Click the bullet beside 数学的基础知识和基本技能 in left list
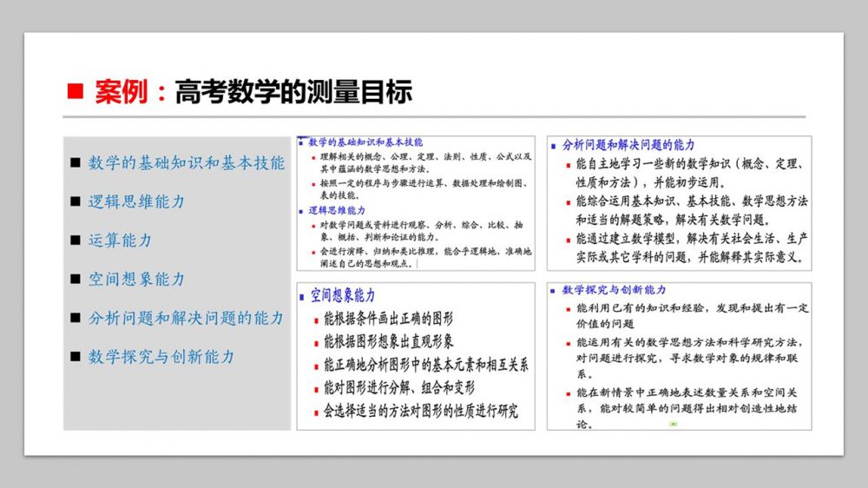The height and width of the screenshot is (488, 868). [x=76, y=162]
